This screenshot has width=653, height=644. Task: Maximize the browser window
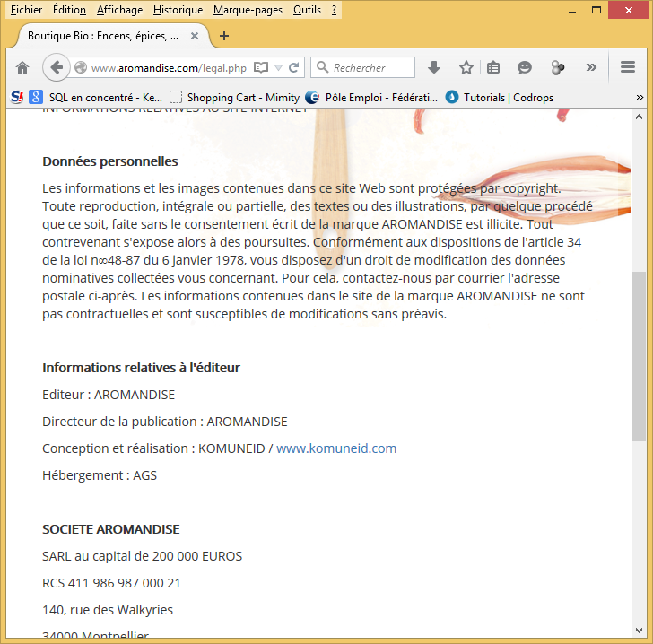point(596,10)
